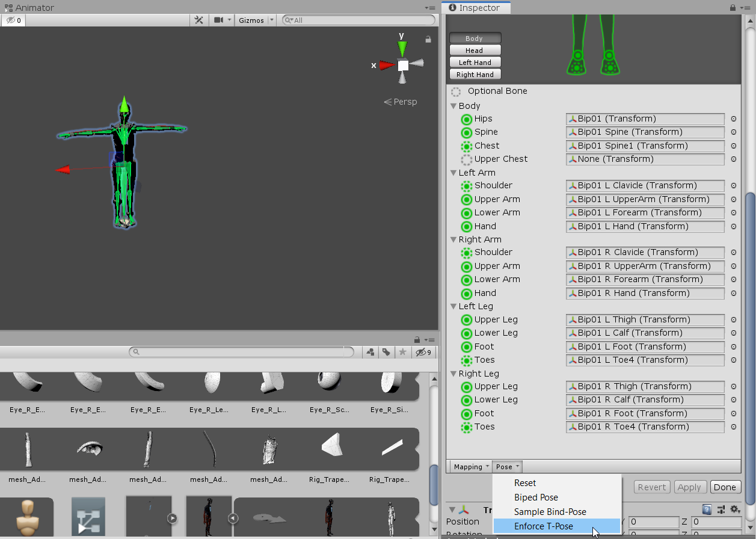Open Transform component help icon

(x=707, y=510)
